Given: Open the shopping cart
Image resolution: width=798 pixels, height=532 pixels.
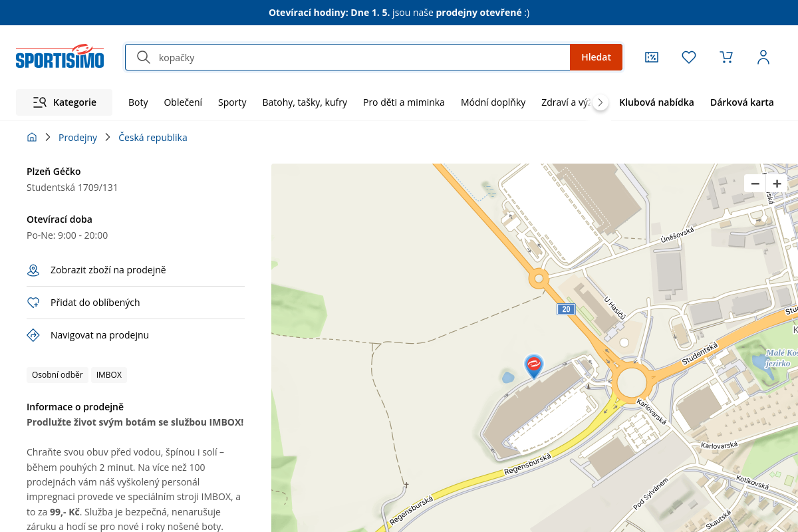Looking at the screenshot, I should click(726, 57).
